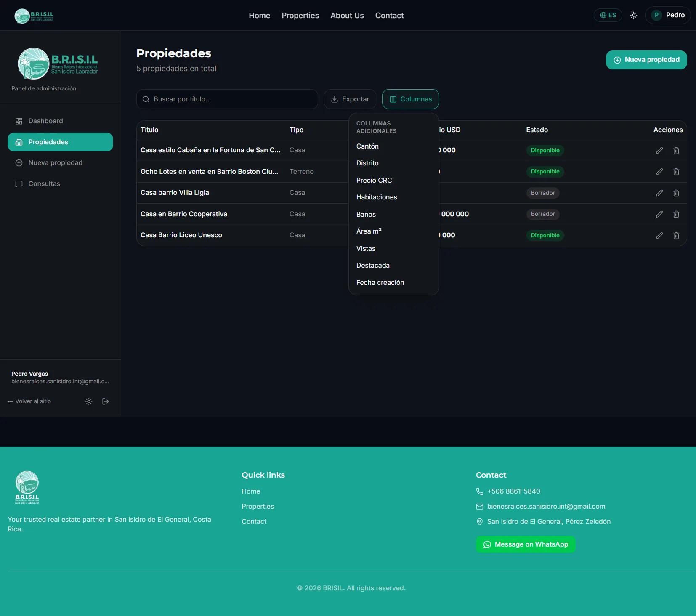696x616 pixels.
Task: Delete Ocho Lotes en venta property
Action: pyautogui.click(x=676, y=172)
